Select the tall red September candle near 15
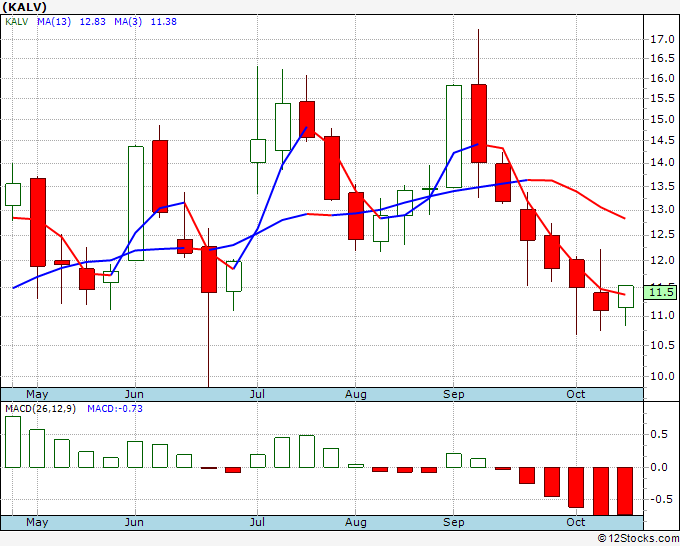 pos(478,122)
